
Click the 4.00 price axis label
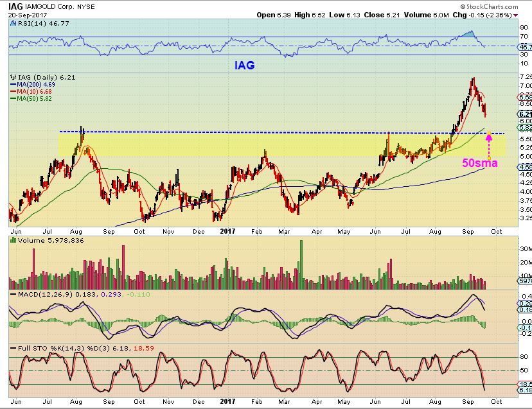[526, 192]
